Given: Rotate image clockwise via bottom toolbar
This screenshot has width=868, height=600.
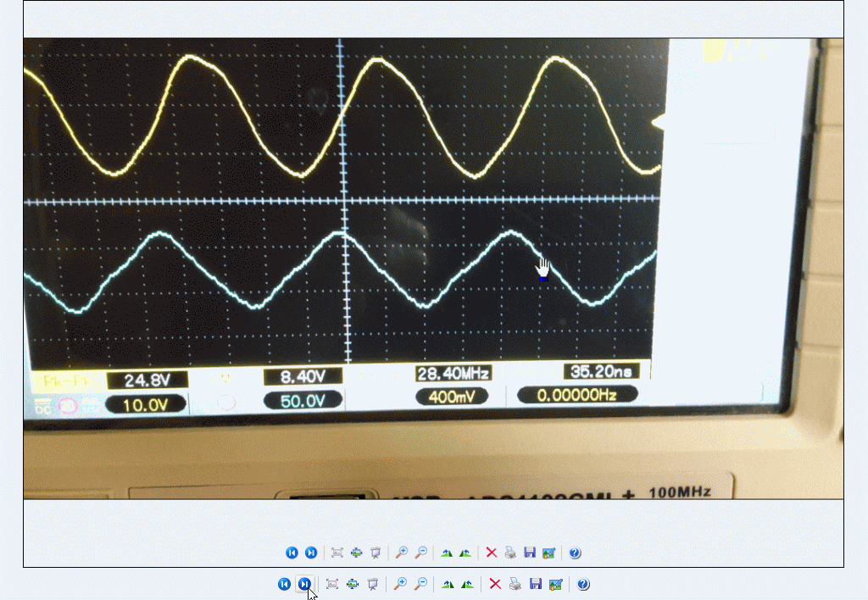Looking at the screenshot, I should point(447,584).
